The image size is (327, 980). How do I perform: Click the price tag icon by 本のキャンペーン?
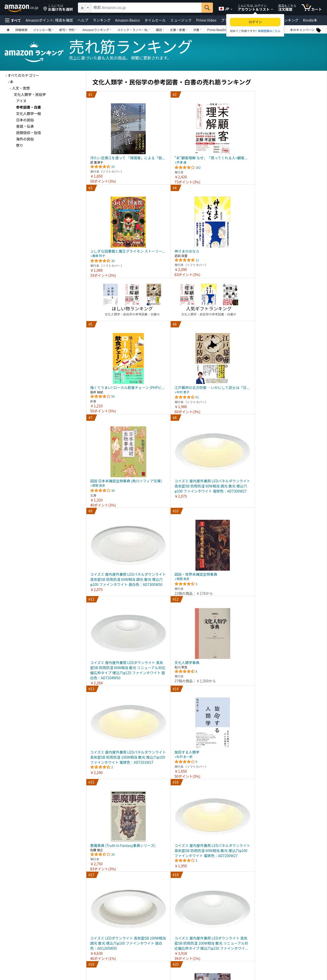pos(319,30)
